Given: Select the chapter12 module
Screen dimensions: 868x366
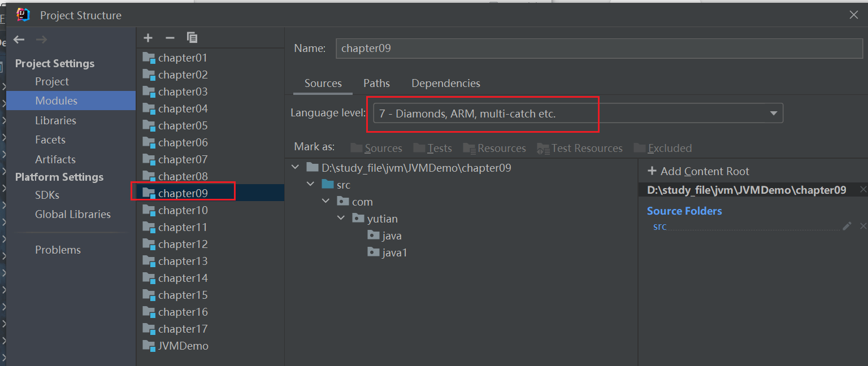Looking at the screenshot, I should point(183,244).
